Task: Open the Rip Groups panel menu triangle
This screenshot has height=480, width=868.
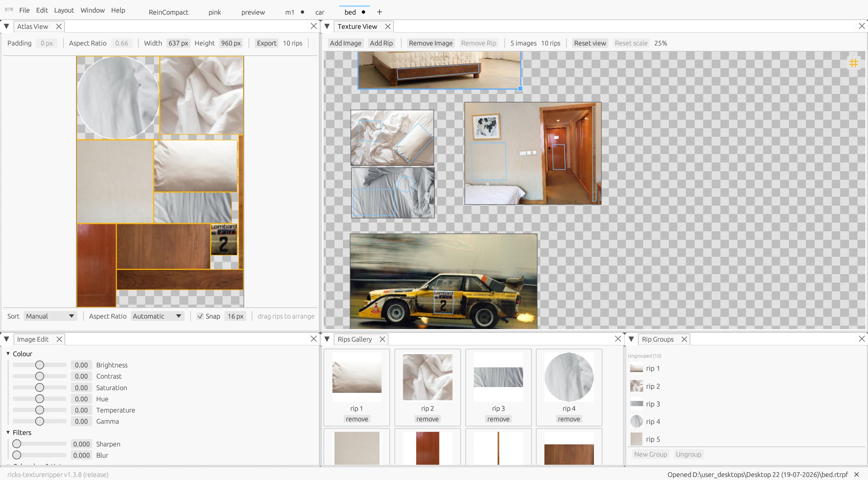Action: 631,339
